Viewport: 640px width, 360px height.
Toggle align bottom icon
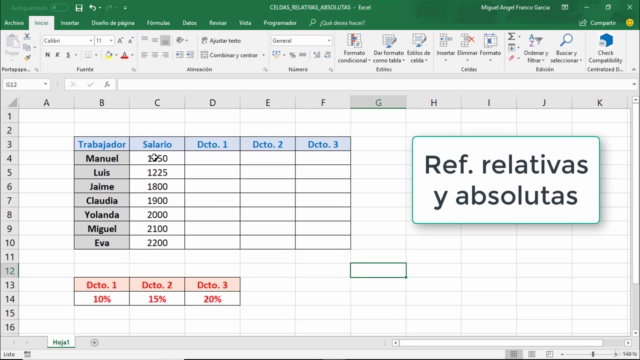tap(165, 40)
